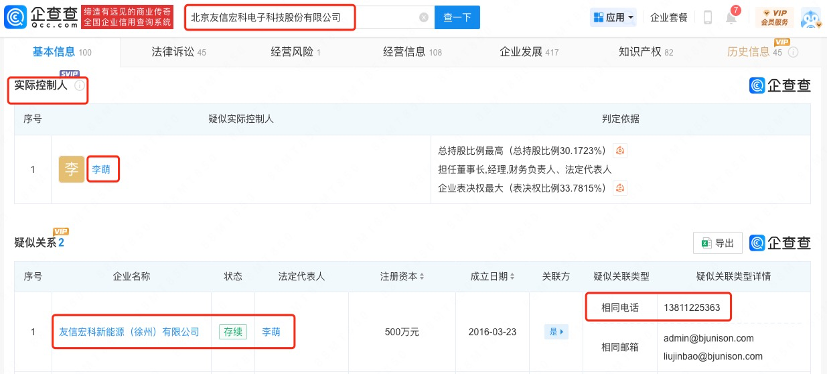Open legal representative 李萌 in 疑似关系 table
This screenshot has height=374, width=828.
(x=271, y=332)
